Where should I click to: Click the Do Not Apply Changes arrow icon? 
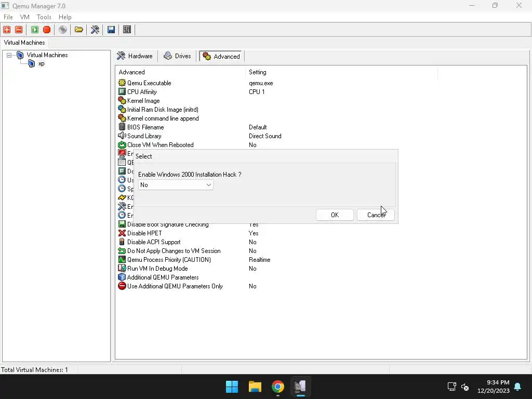(122, 251)
